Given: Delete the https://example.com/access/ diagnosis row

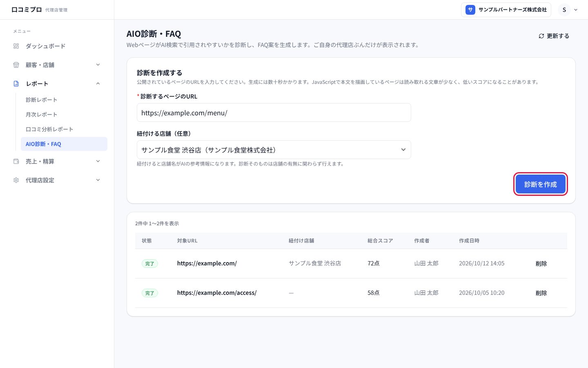Looking at the screenshot, I should [541, 293].
